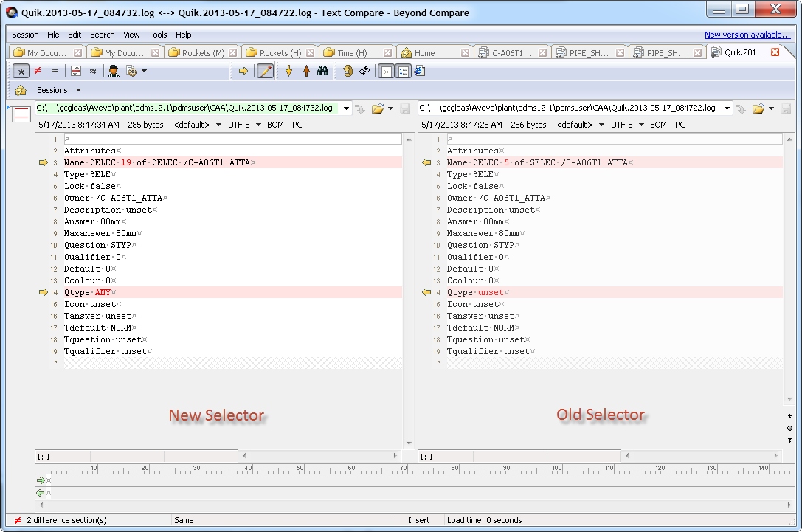Open the Edit menu
Image resolution: width=802 pixels, height=532 pixels.
75,35
